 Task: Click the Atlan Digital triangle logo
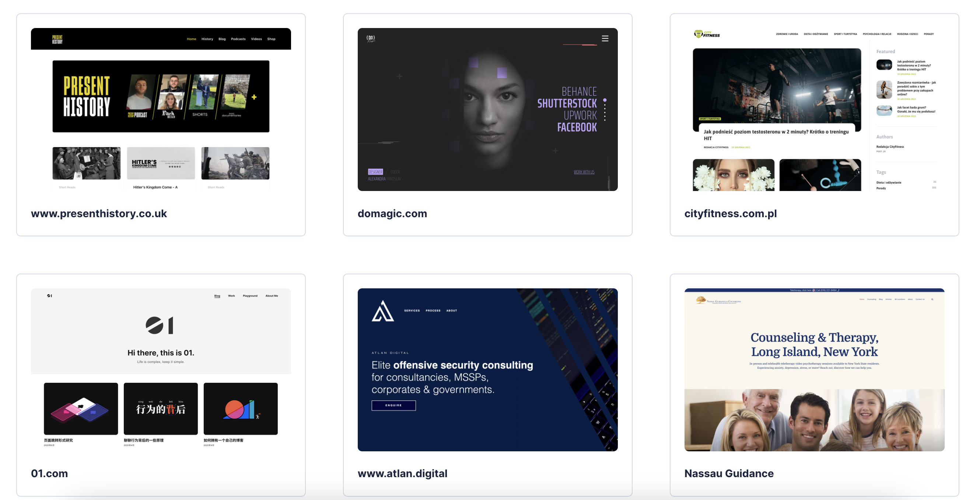click(x=382, y=311)
